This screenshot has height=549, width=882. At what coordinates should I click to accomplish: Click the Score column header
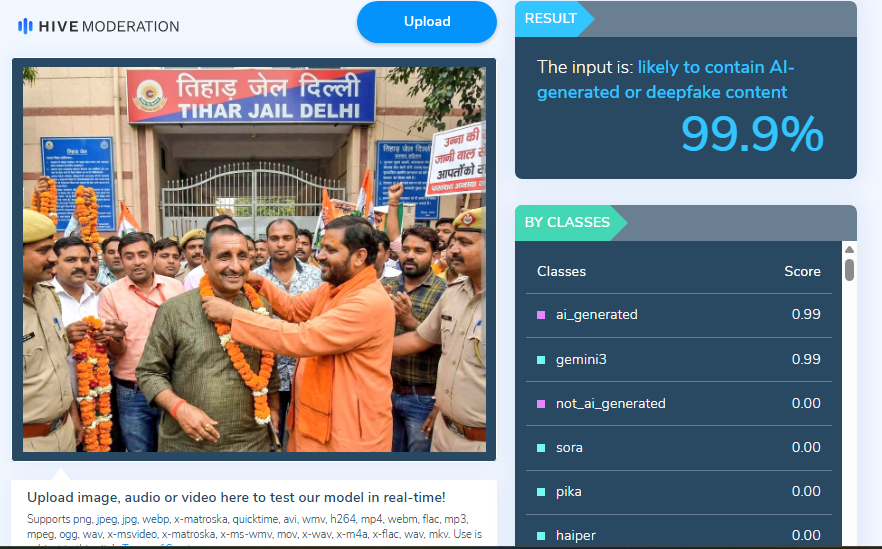802,271
